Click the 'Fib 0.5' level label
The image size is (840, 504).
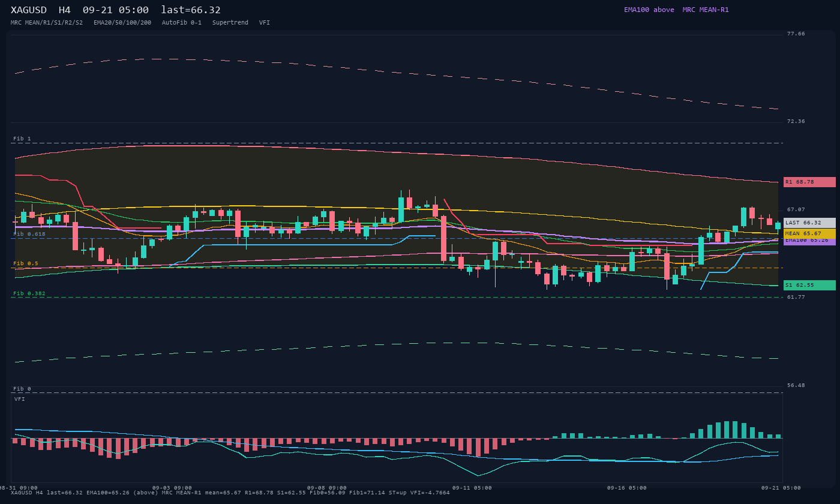point(26,263)
